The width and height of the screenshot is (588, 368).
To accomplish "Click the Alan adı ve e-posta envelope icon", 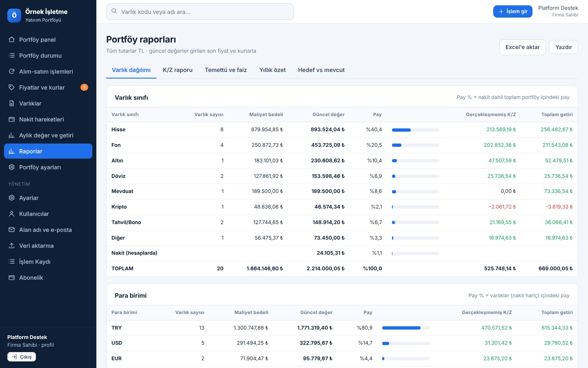I will (11, 230).
